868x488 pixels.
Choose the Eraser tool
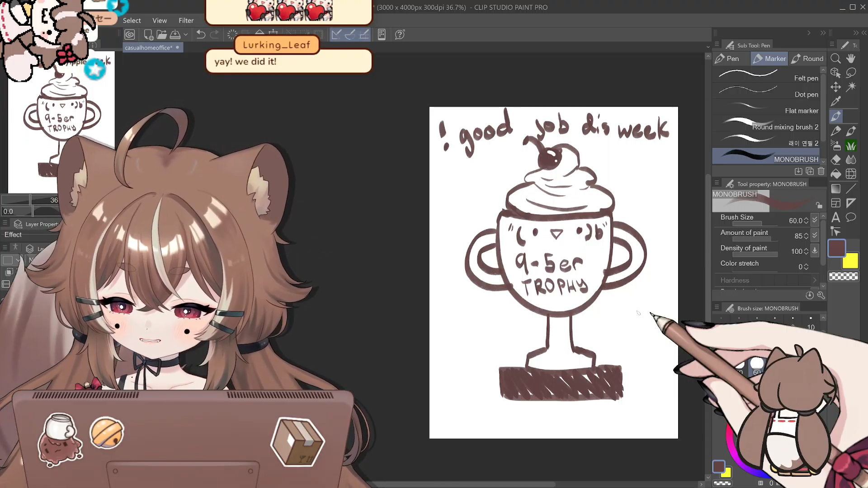point(835,160)
